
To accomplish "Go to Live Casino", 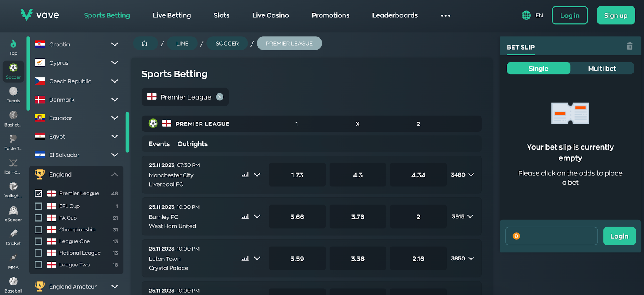I will pos(270,15).
